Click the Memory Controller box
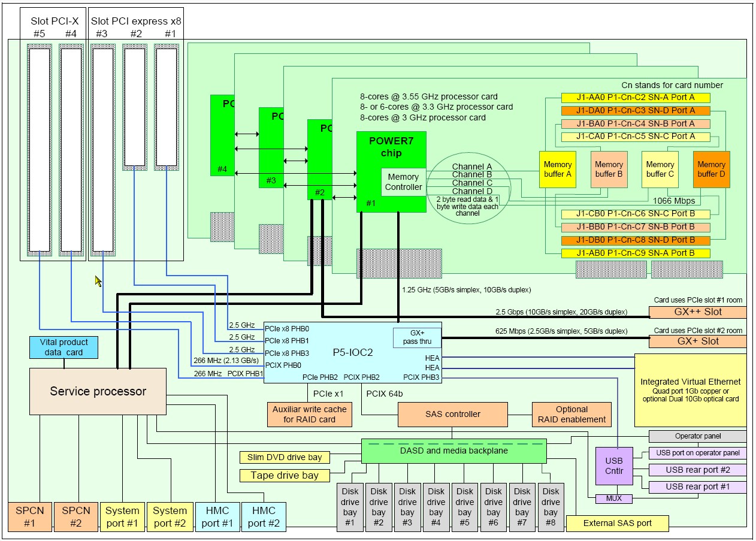Image resolution: width=756 pixels, height=541 pixels. coord(403,182)
